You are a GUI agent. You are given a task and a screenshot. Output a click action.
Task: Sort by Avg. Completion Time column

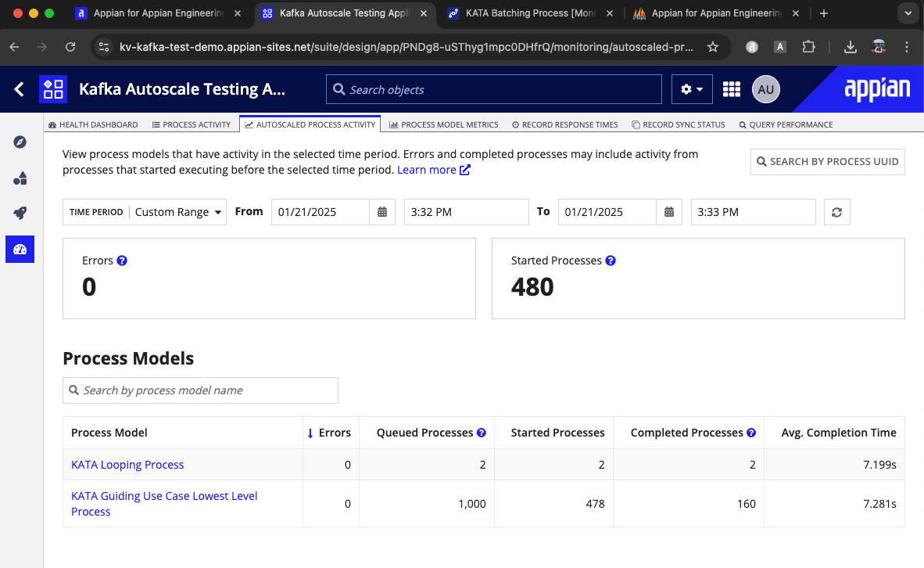[x=839, y=433]
